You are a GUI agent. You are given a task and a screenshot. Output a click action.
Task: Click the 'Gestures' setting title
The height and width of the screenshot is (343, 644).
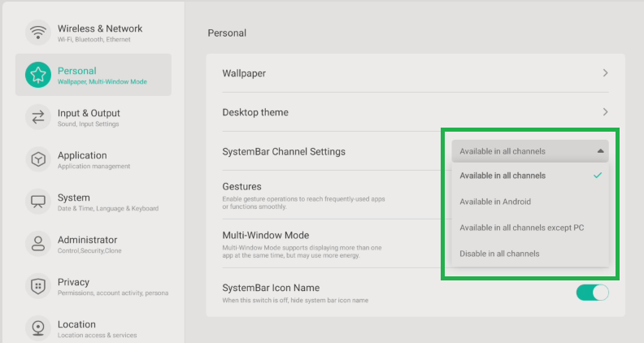242,186
